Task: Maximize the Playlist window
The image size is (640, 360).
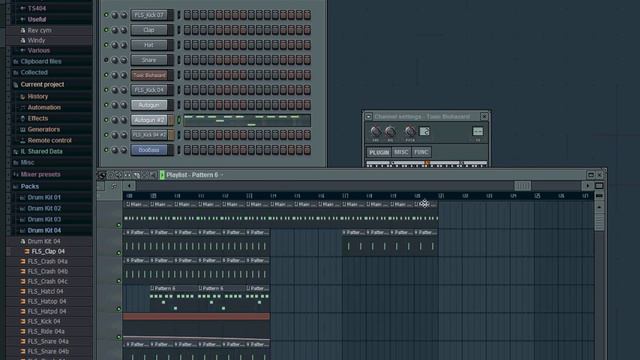Action: tap(591, 175)
